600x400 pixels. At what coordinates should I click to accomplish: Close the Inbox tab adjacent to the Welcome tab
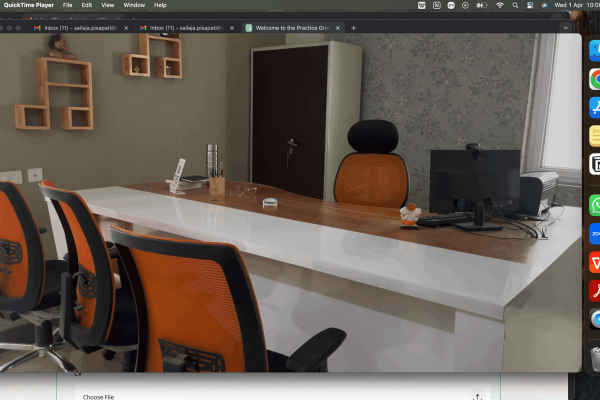[x=232, y=28]
